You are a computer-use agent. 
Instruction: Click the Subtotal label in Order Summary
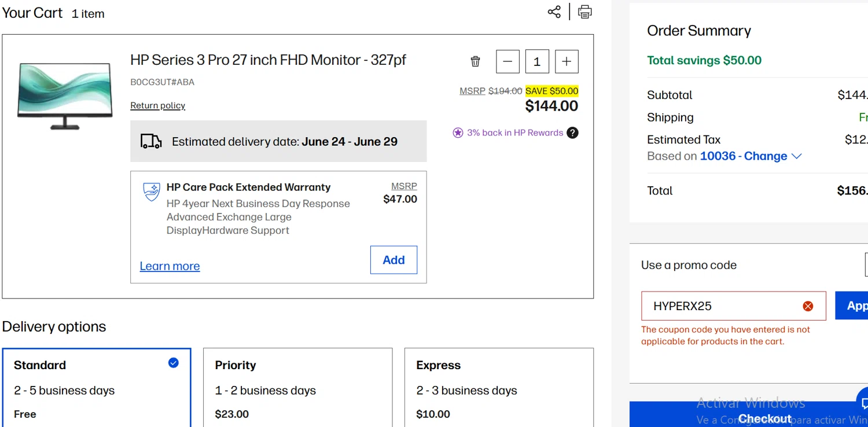tap(670, 95)
